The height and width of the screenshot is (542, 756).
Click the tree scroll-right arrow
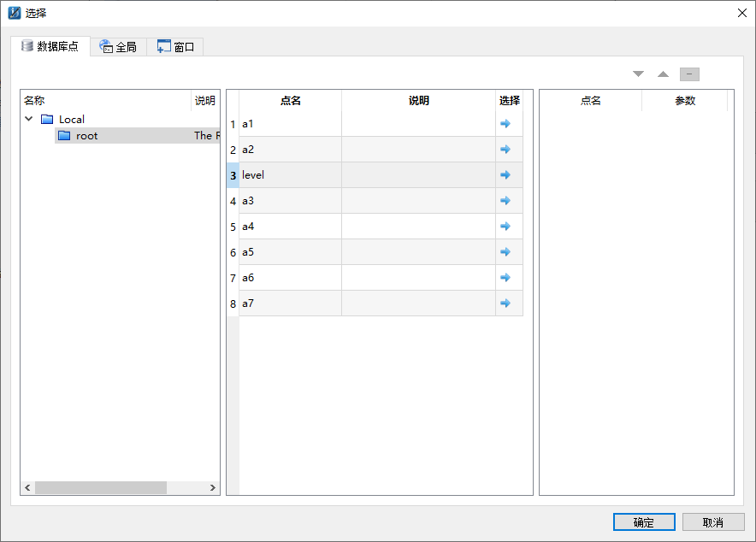213,487
